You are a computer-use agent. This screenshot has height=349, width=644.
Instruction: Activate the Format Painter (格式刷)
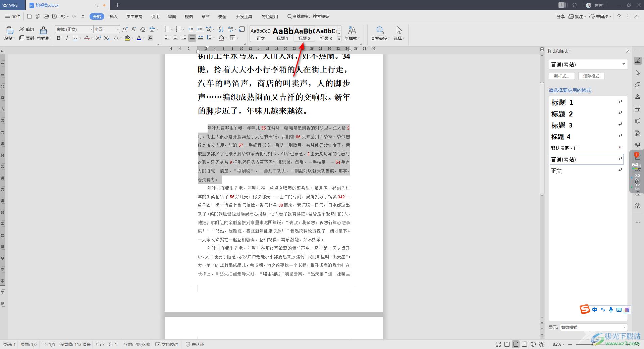click(x=43, y=34)
